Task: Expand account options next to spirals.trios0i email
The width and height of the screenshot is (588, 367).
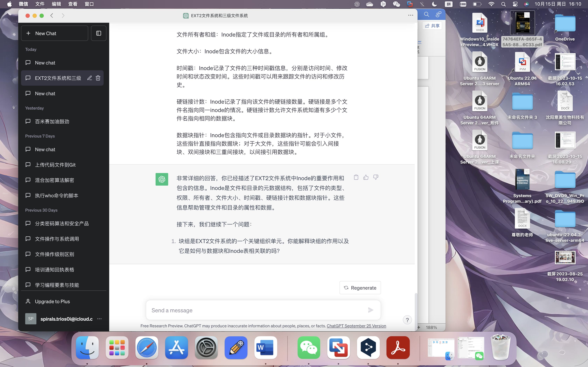Action: [99, 319]
